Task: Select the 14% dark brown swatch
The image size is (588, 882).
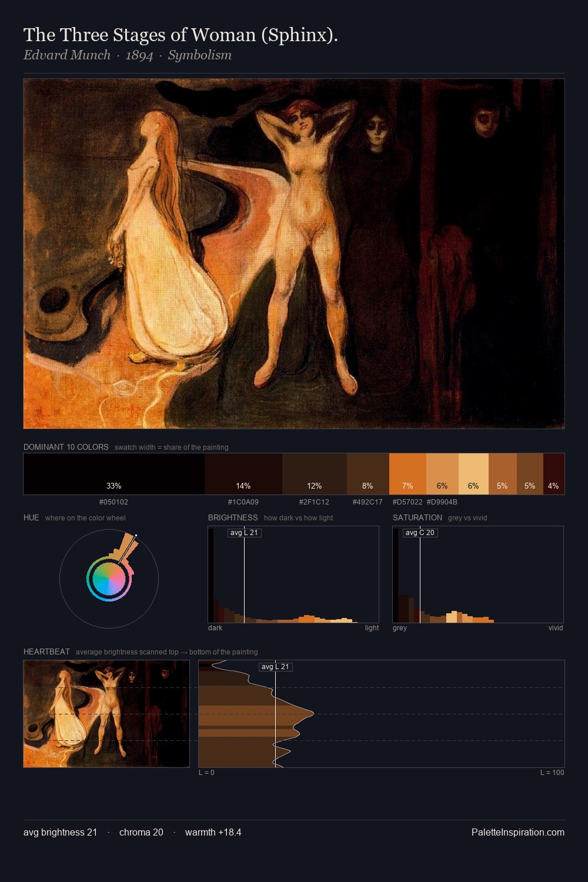Action: click(243, 474)
